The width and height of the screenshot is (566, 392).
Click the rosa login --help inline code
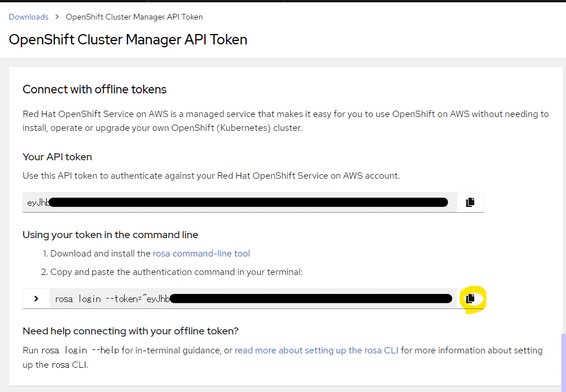pos(80,350)
